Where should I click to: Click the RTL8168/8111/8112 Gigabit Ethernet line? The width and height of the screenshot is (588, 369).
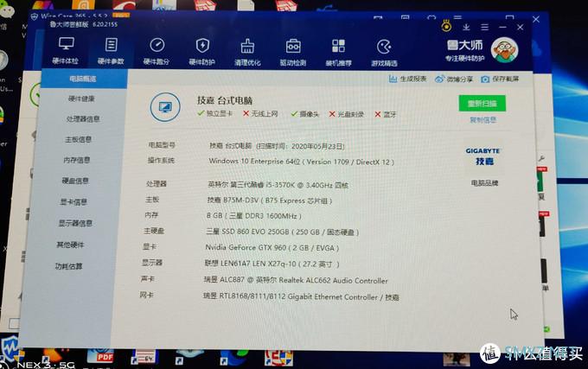[301, 296]
